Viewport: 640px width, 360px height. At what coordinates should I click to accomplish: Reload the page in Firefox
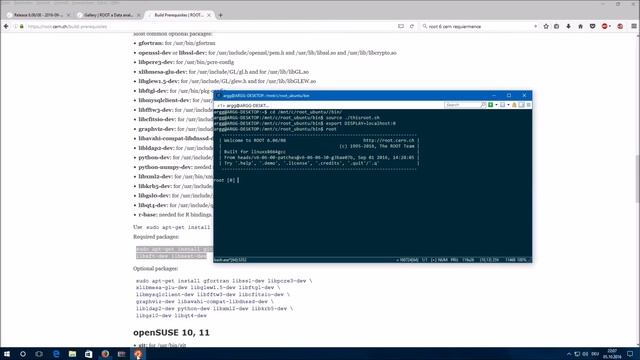click(412, 26)
